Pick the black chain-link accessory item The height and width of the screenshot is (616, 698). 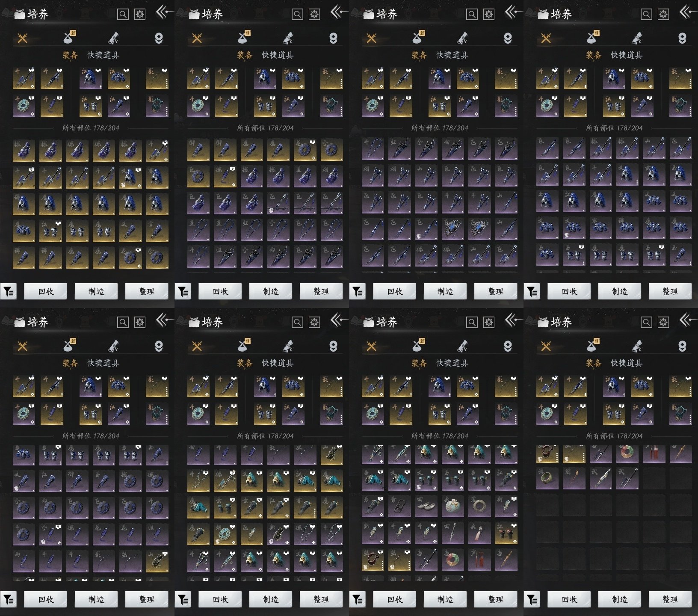click(x=399, y=506)
